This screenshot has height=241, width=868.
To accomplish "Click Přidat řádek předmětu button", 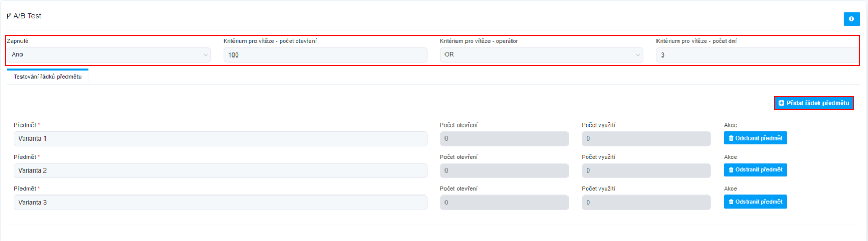I will [814, 103].
